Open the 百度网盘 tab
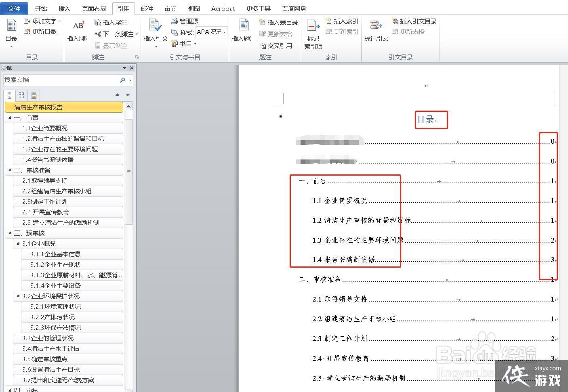Image resolution: width=568 pixels, height=392 pixels. pyautogui.click(x=294, y=8)
